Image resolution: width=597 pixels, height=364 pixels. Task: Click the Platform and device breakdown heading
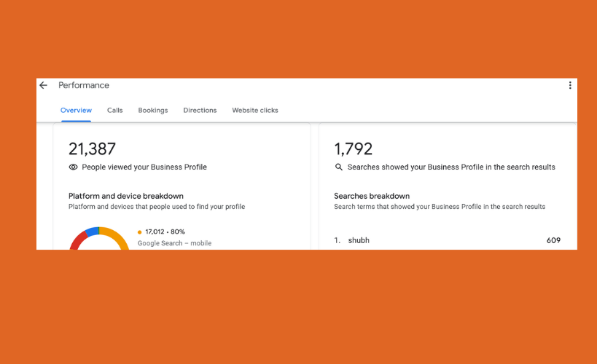pos(126,196)
